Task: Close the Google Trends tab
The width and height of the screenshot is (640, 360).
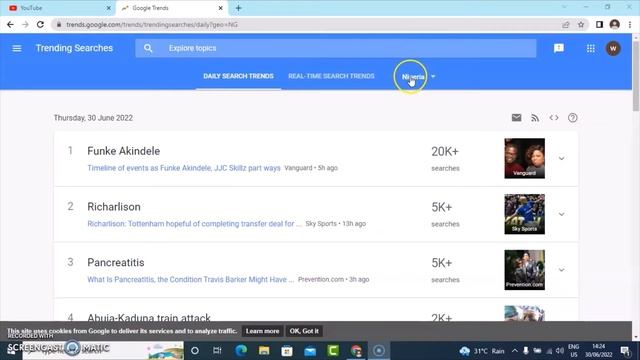Action: coord(220,8)
